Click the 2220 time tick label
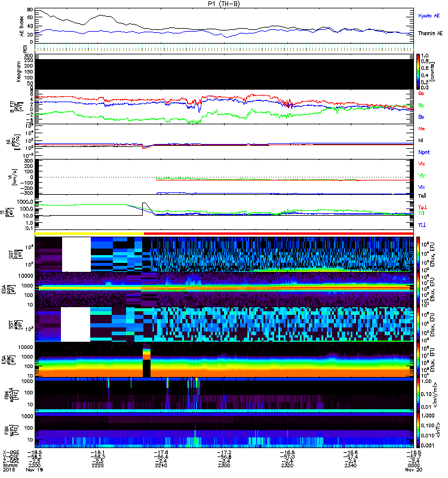The width and height of the screenshot is (448, 478). pyautogui.click(x=97, y=465)
